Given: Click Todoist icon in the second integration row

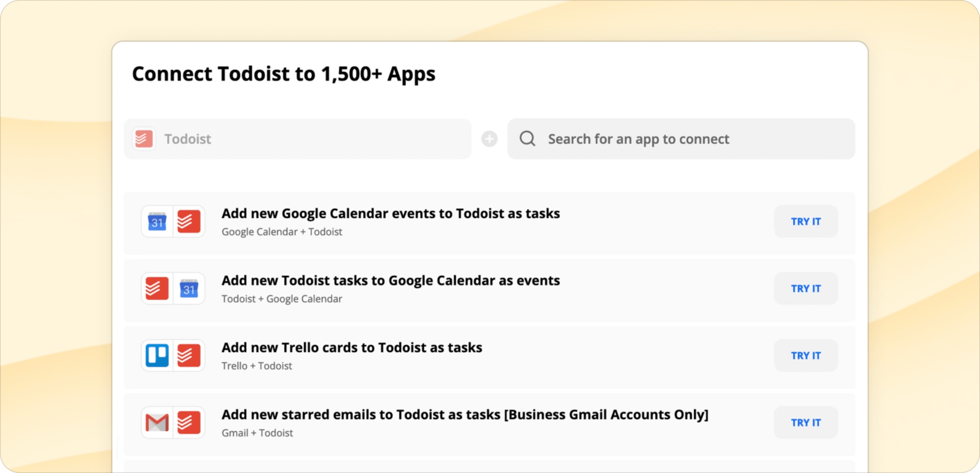Looking at the screenshot, I should (157, 288).
